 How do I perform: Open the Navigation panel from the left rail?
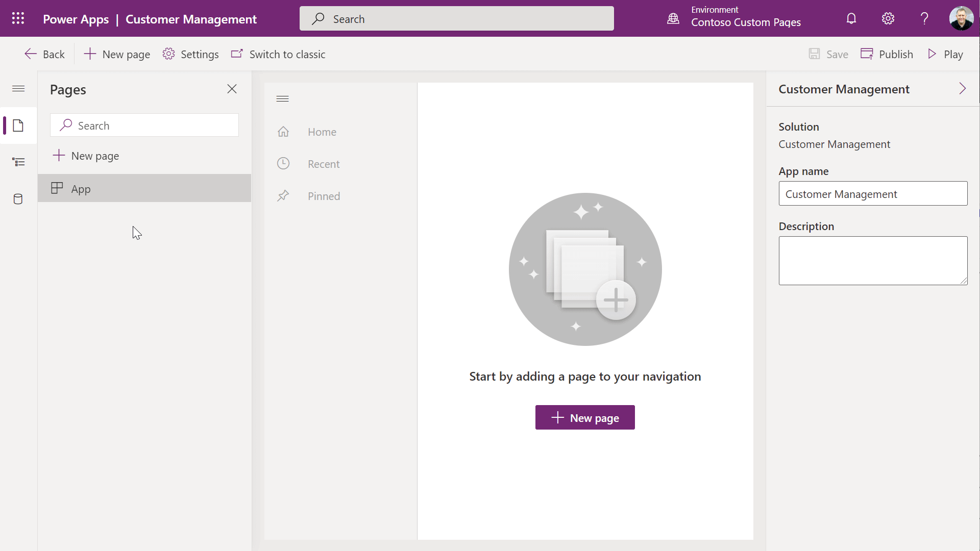(18, 162)
